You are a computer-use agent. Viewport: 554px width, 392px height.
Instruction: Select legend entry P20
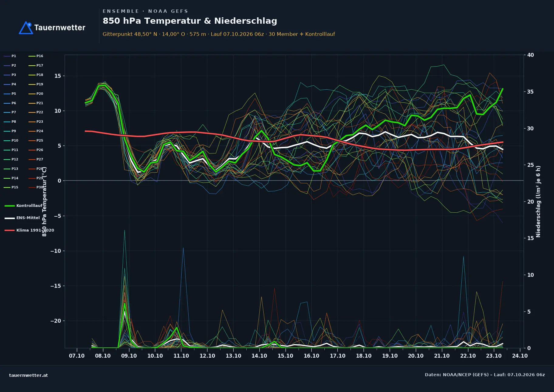pos(36,94)
